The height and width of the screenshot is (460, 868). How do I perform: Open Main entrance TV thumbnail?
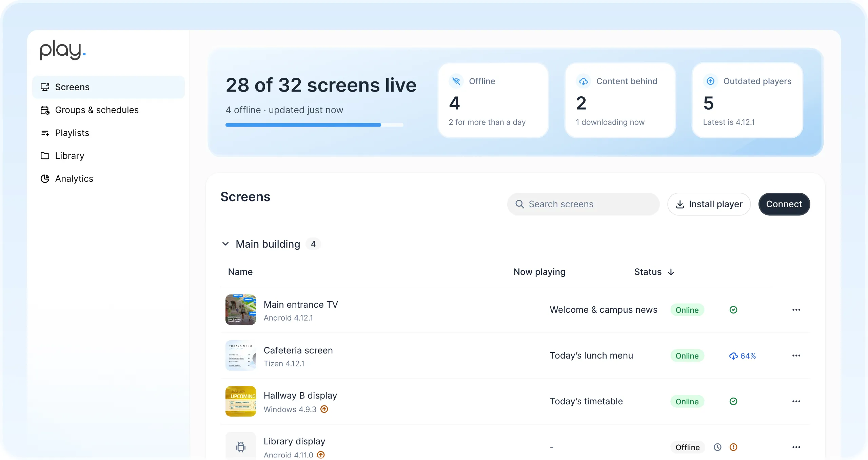tap(241, 310)
